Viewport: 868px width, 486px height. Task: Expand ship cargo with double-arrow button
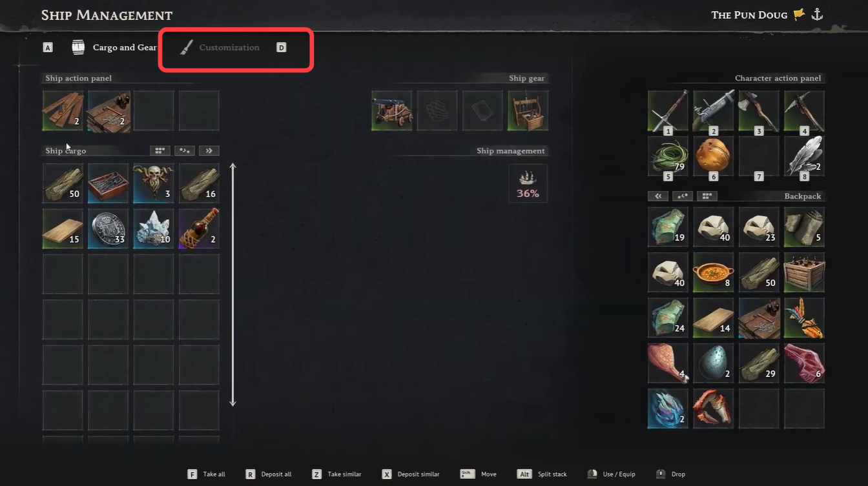pyautogui.click(x=209, y=150)
